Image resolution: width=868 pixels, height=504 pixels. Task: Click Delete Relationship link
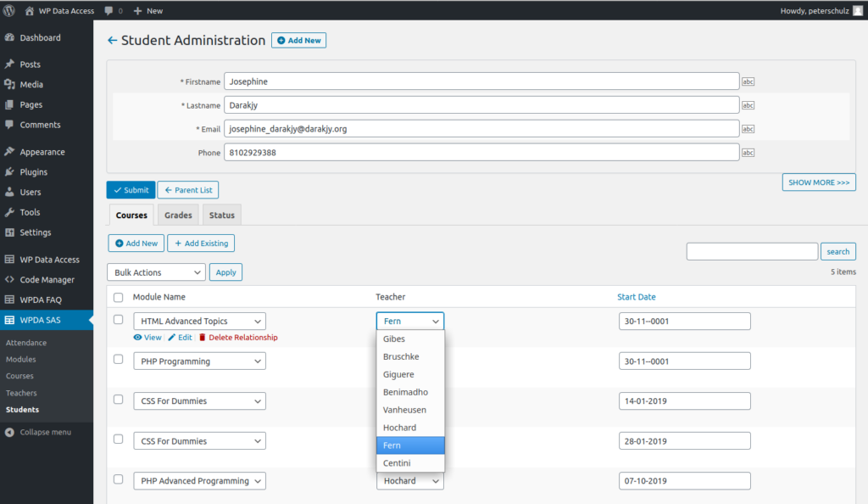[238, 338]
